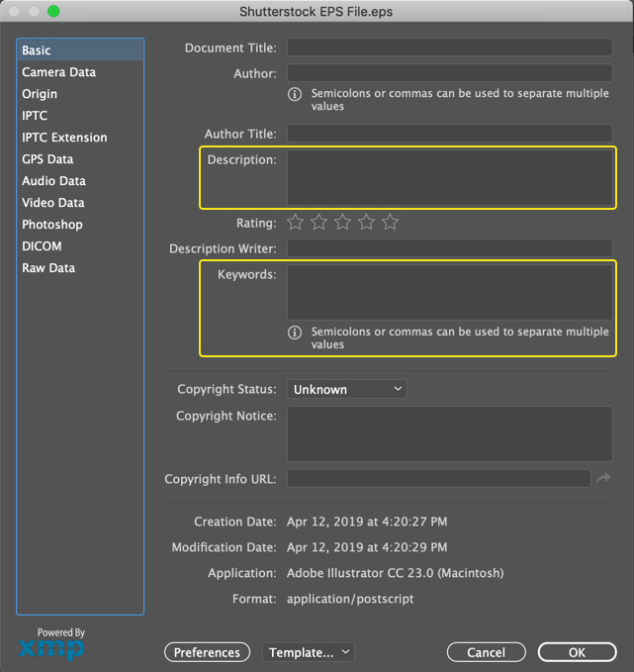Image resolution: width=634 pixels, height=672 pixels.
Task: Click the Description text area
Action: point(450,177)
